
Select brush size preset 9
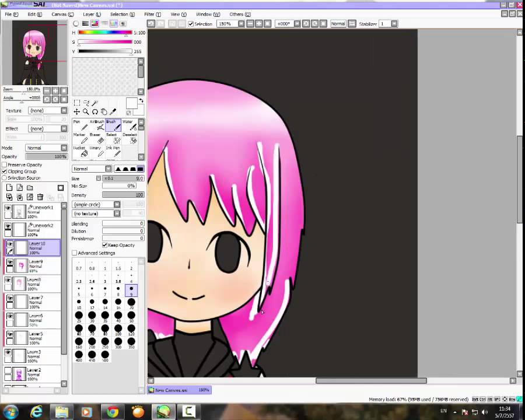coord(131,290)
